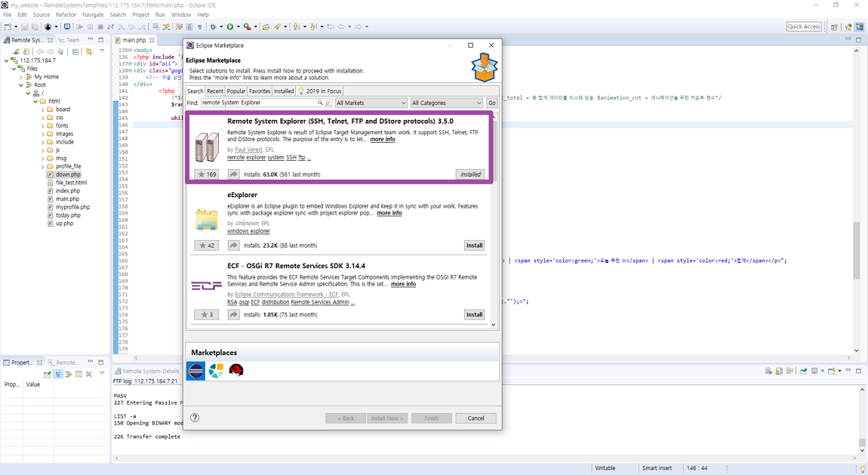Select down.php in the file tree

tap(67, 174)
